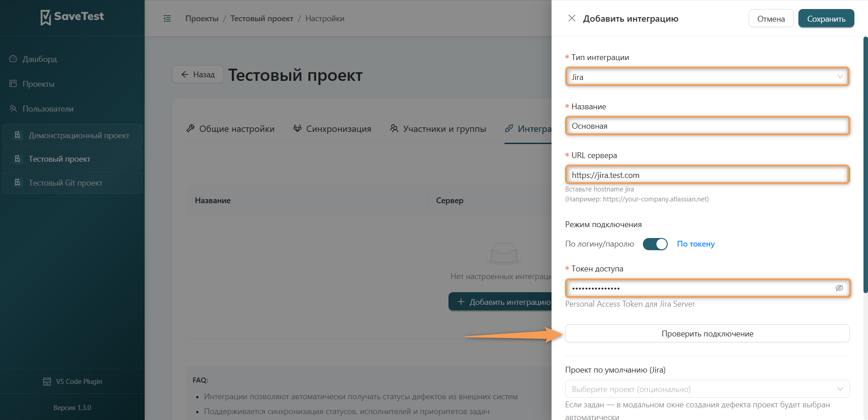Go to Пользователи in sidebar
This screenshot has width=868, height=420.
(x=48, y=109)
